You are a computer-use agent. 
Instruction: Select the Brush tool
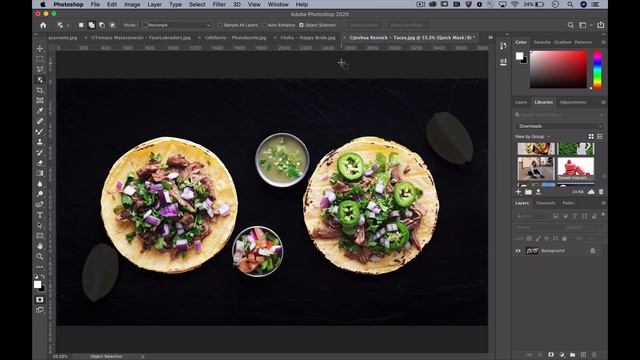[x=40, y=132]
